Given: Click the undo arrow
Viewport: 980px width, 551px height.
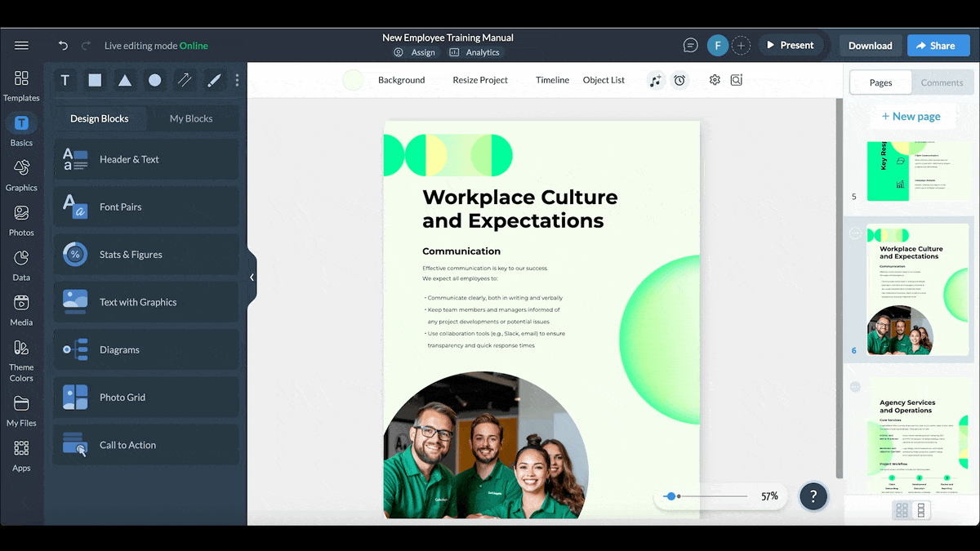Looking at the screenshot, I should [64, 46].
